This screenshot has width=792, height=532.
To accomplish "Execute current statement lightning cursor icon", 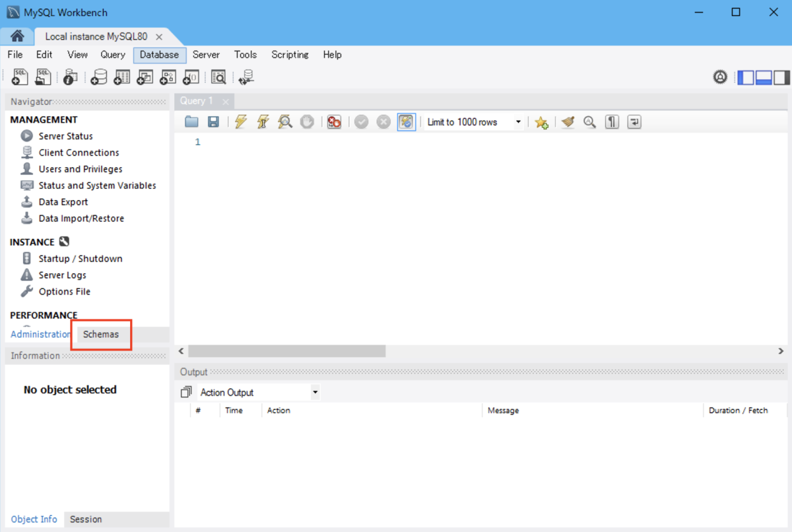I will click(x=263, y=121).
